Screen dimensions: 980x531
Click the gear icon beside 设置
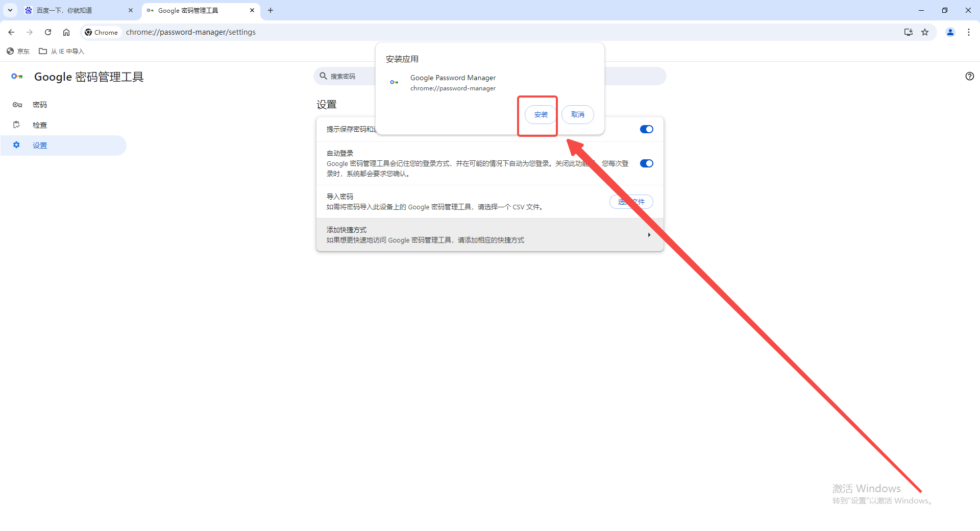(x=16, y=145)
